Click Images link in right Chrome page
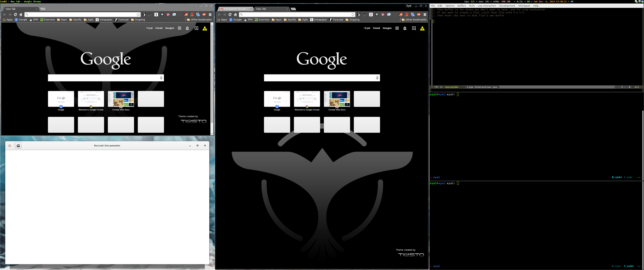 pos(387,28)
